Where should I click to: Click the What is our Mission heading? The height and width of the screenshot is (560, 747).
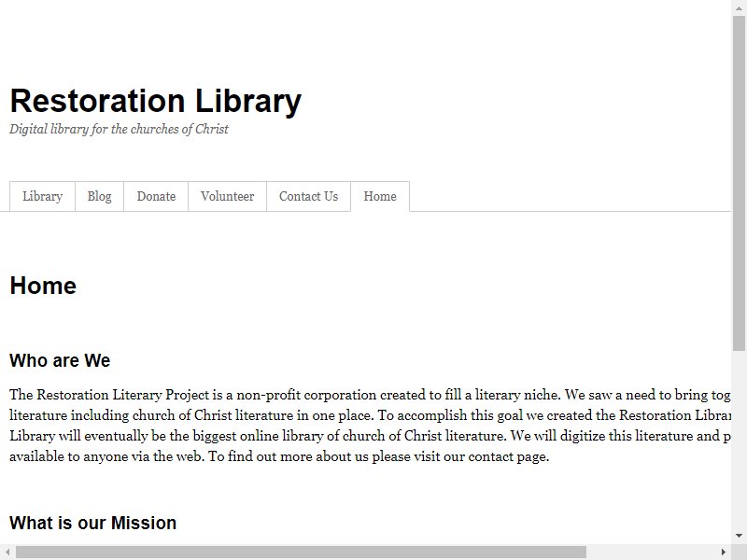92,523
